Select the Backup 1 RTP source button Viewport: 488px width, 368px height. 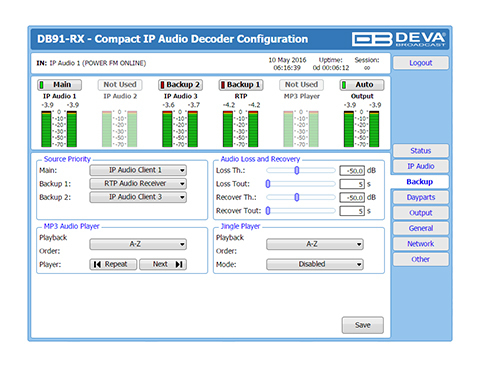click(x=241, y=85)
